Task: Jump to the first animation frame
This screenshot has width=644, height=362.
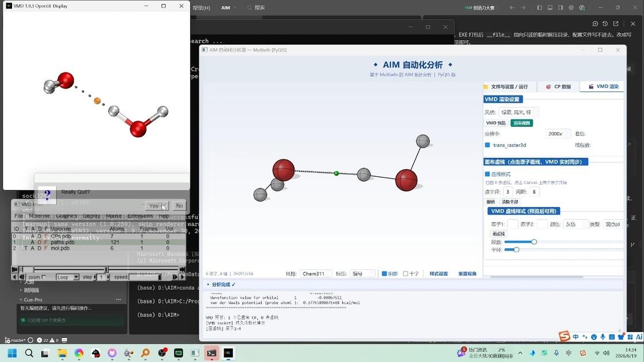Action: tap(15, 269)
